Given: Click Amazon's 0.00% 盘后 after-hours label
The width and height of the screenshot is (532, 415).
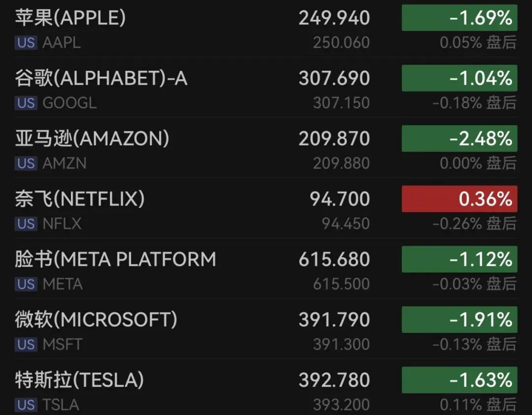Looking at the screenshot, I should coord(478,163).
